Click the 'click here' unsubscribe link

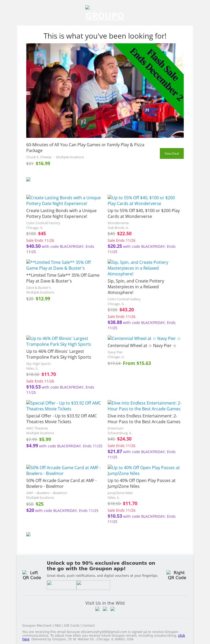[x=181, y=636]
